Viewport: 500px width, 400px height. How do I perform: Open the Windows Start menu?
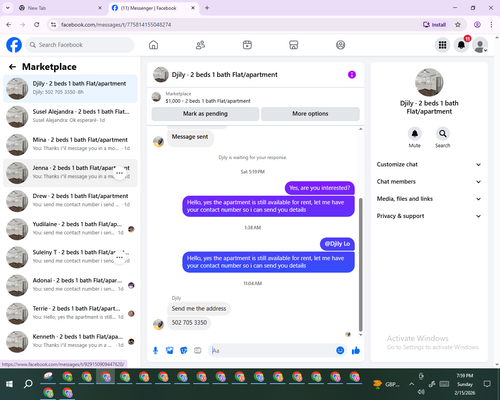[x=9, y=384]
